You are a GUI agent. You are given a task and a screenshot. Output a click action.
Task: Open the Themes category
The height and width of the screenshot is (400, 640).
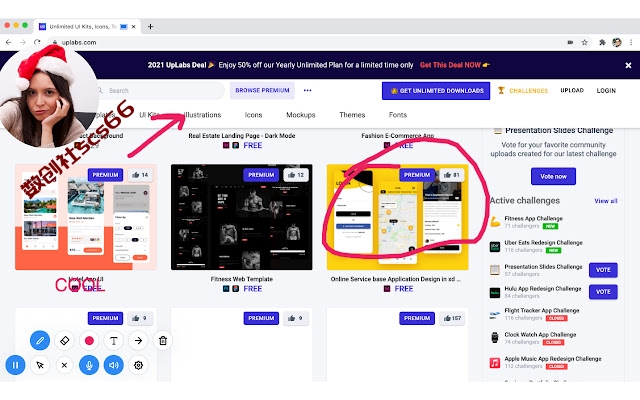(x=352, y=115)
